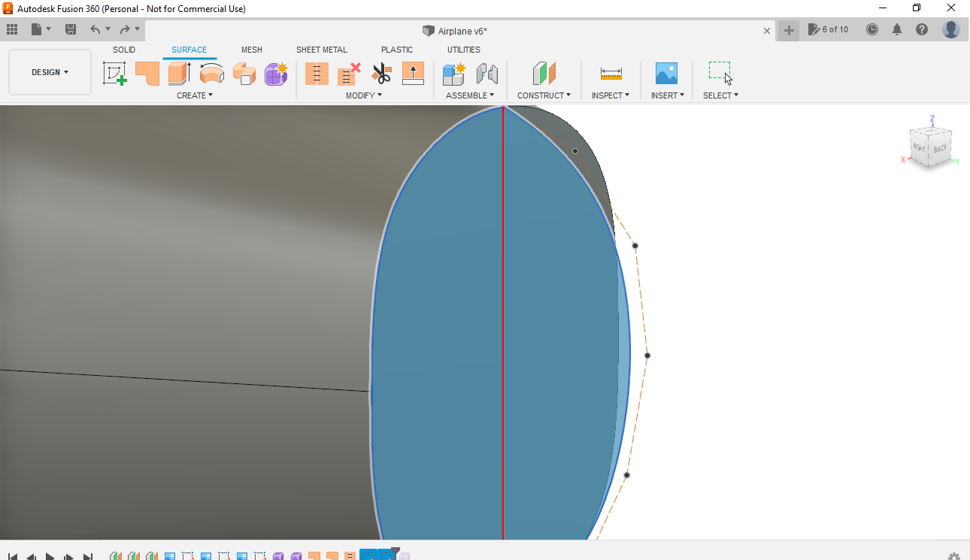Open the Create Form tool
This screenshot has height=560, width=970.
coord(276,74)
